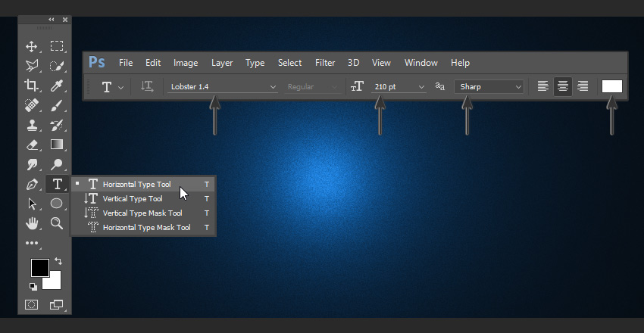Select the Hand tool
644x333 pixels.
click(x=32, y=223)
